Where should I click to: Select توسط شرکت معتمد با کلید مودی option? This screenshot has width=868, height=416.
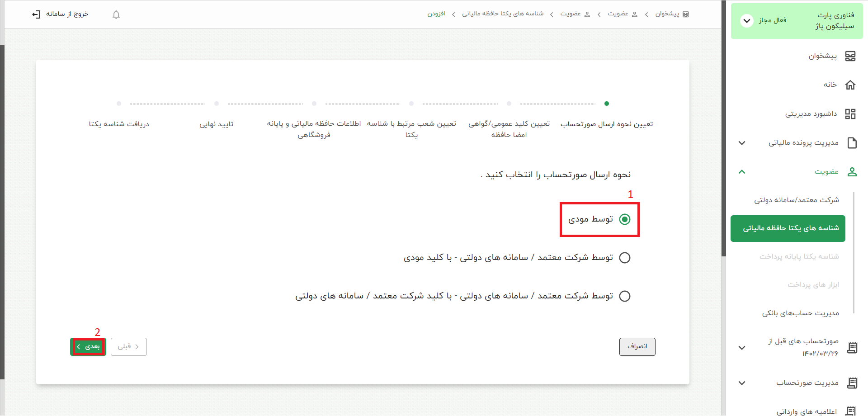click(625, 258)
